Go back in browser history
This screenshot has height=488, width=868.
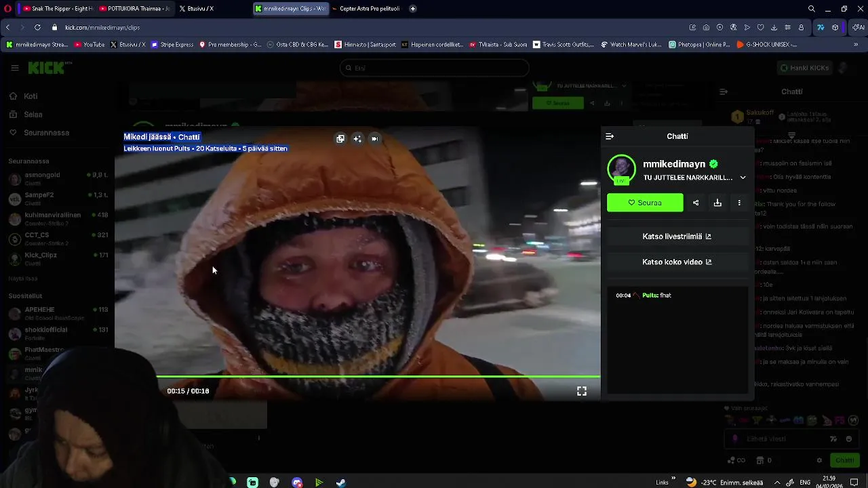coord(7,27)
